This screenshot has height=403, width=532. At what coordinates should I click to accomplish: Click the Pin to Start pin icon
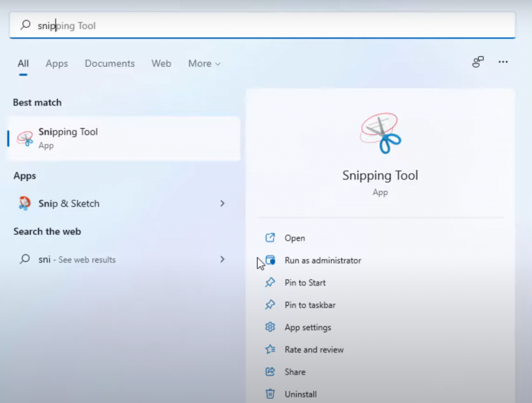[270, 283]
